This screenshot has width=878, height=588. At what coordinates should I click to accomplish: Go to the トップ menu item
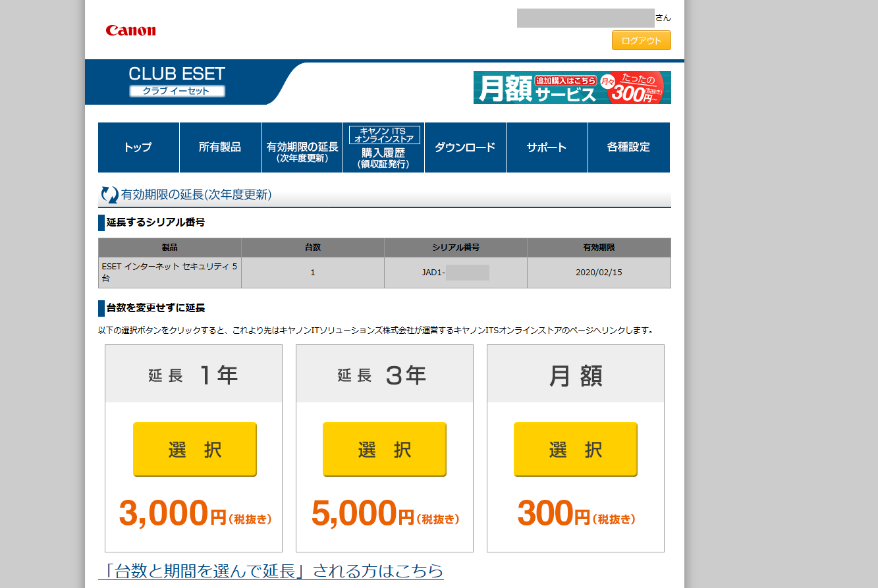click(x=138, y=147)
